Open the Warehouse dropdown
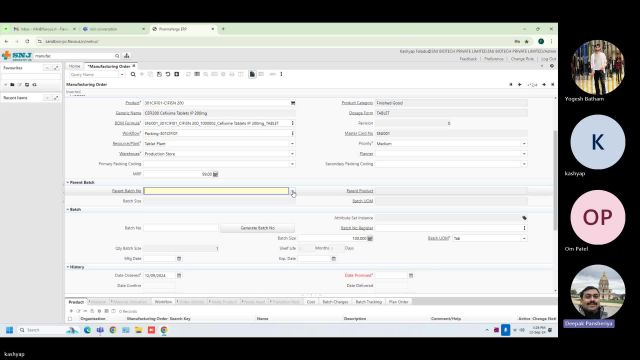 [x=292, y=154]
